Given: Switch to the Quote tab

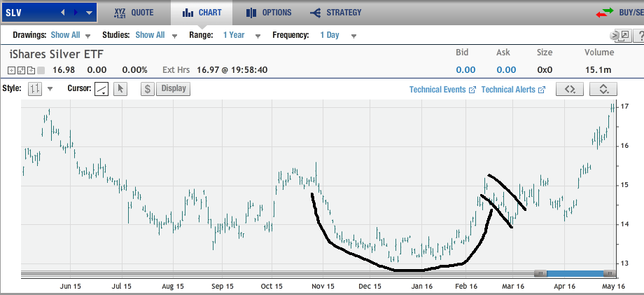Looking at the screenshot, I should 134,13.
